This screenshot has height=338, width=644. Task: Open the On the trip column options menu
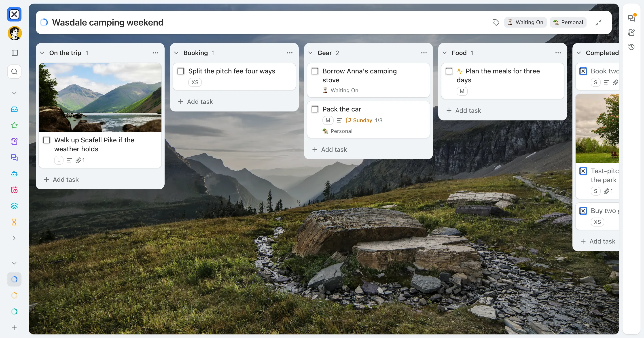click(156, 53)
